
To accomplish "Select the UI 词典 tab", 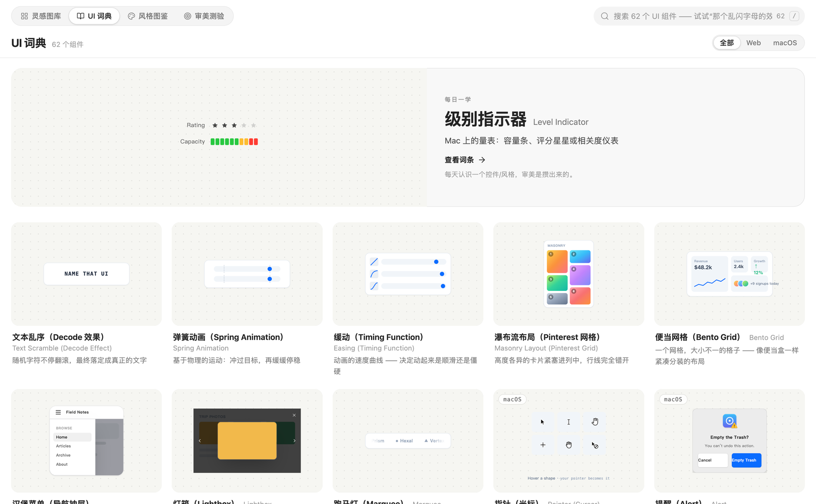I will tap(94, 16).
